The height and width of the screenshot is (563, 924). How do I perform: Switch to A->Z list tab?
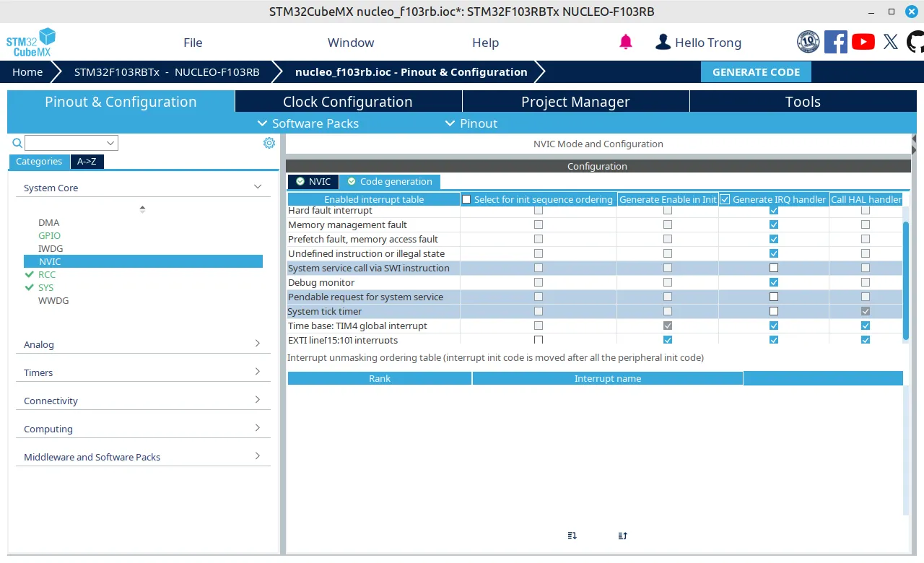(87, 162)
